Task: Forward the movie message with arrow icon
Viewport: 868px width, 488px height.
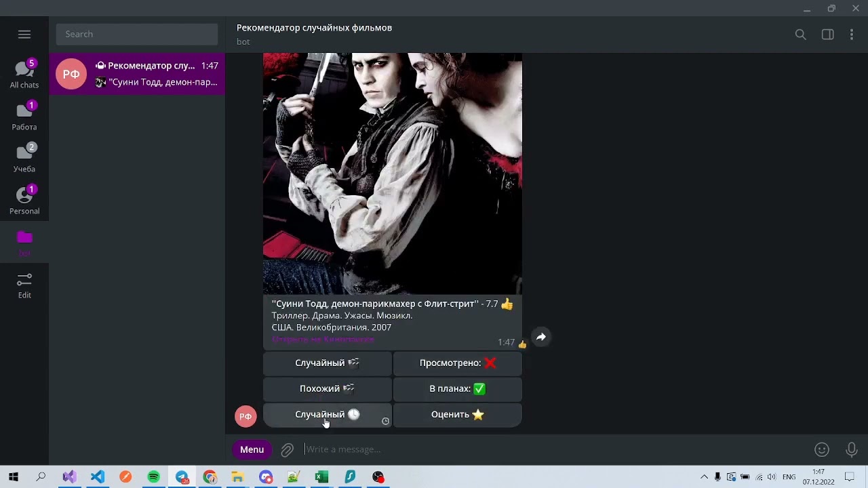Action: pos(541,337)
